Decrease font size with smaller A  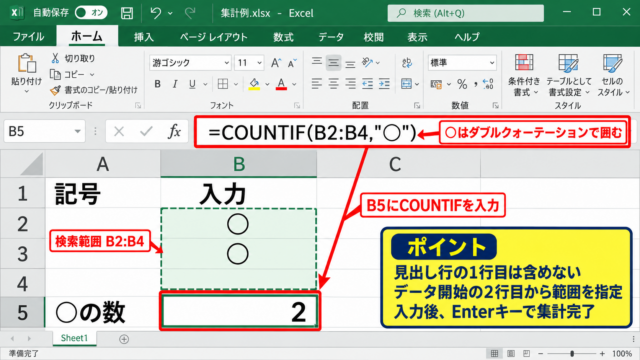point(292,63)
